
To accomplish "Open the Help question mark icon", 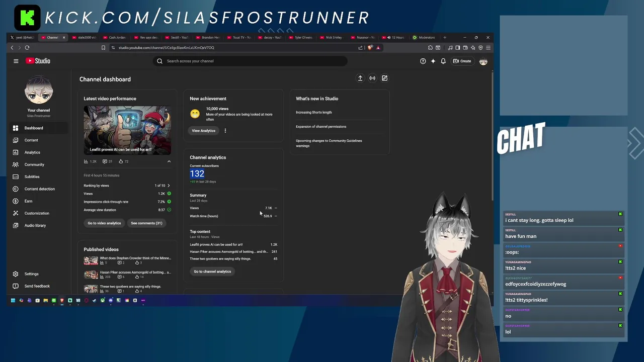I will coord(423,61).
